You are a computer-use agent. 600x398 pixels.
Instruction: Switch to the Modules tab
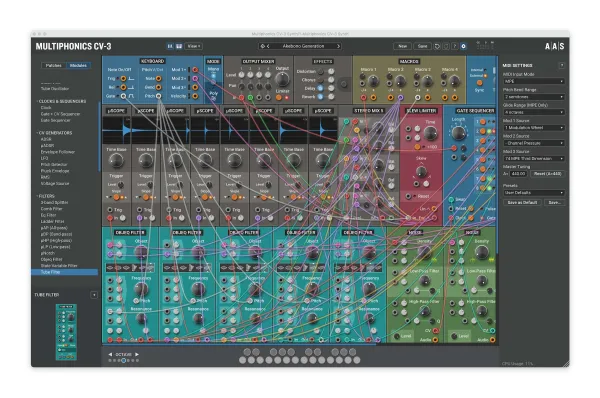(78, 65)
